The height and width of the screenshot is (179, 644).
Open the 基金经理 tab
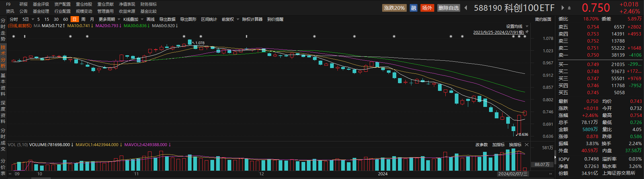pos(41,11)
